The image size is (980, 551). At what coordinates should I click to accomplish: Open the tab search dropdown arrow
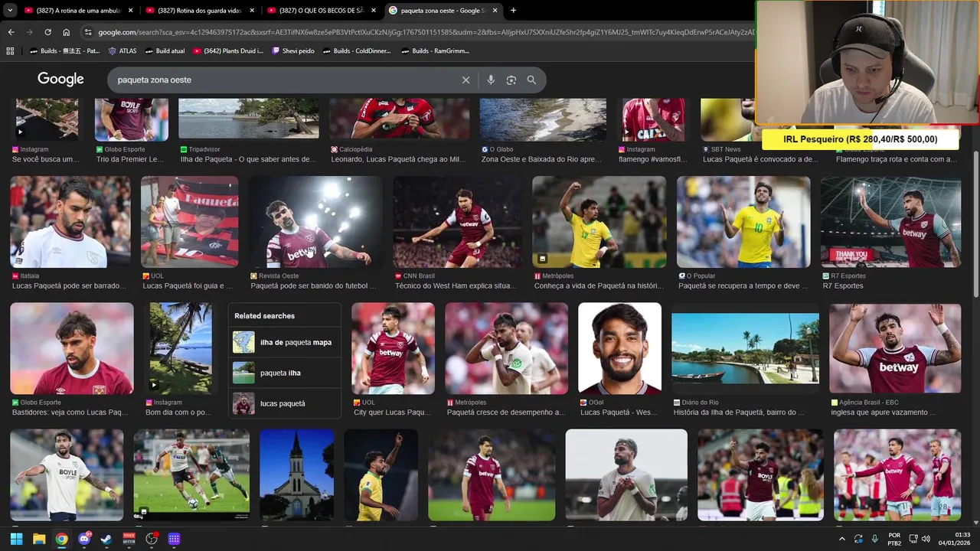pyautogui.click(x=10, y=11)
